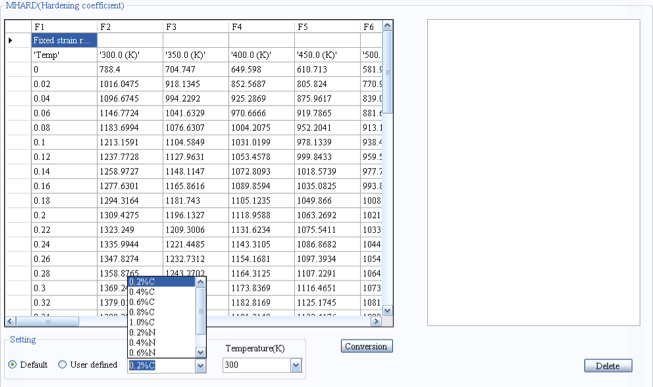Select the cell with value 1127.9631
The width and height of the screenshot is (653, 387).
click(x=196, y=157)
